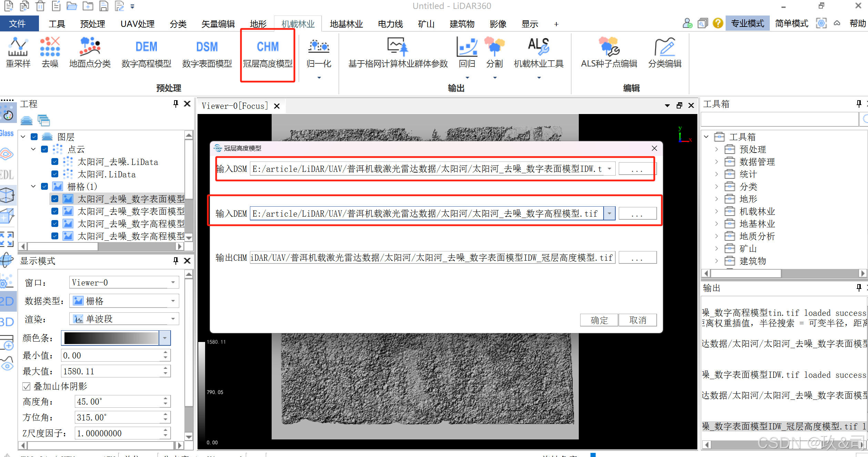Uncheck the 太阳河_去噪.LiData layer checkbox
Screen dimensions: 868x457
[55, 162]
